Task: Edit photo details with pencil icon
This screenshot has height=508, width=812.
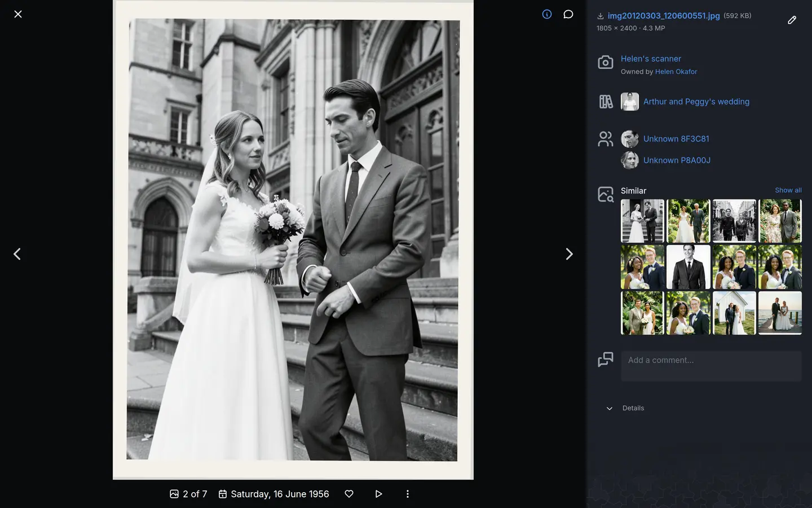Action: pos(792,20)
